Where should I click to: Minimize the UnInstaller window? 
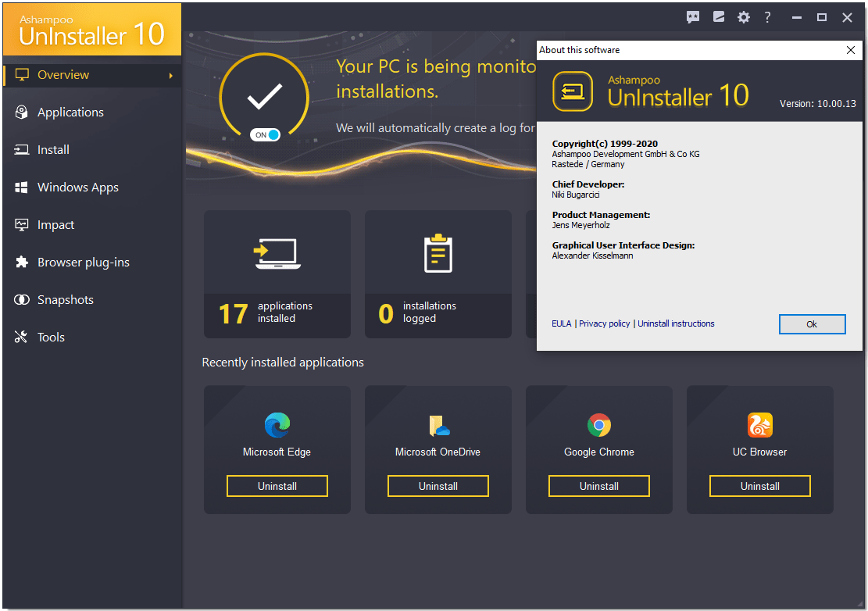797,18
